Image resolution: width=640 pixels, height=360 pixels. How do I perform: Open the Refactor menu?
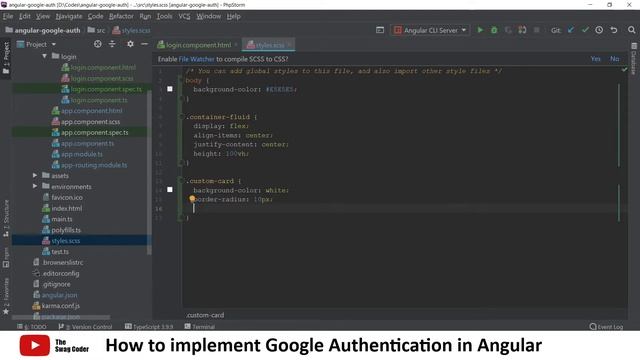coord(121,16)
